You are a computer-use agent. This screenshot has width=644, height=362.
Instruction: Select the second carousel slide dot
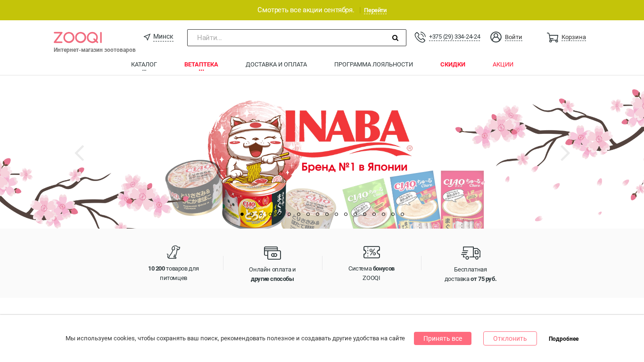click(x=251, y=214)
